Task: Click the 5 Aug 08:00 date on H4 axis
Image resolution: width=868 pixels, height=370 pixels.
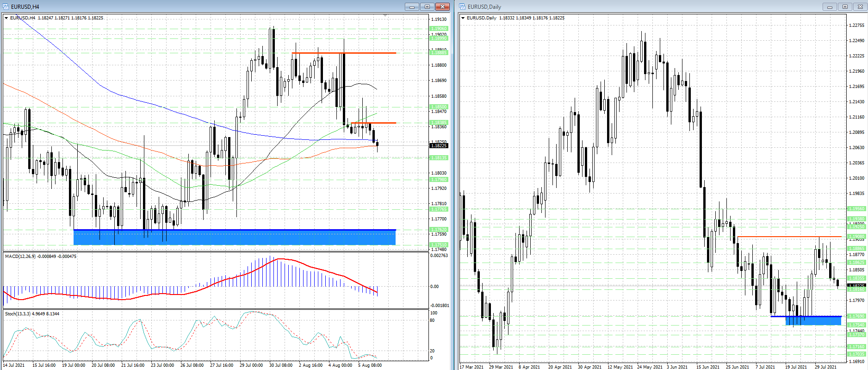Action: coord(370,365)
